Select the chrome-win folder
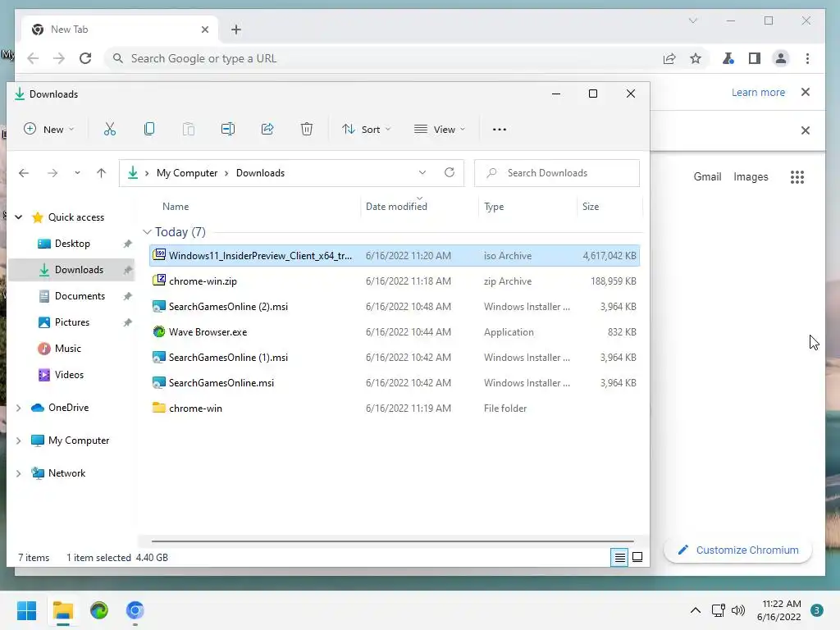The image size is (840, 630). pyautogui.click(x=395, y=409)
